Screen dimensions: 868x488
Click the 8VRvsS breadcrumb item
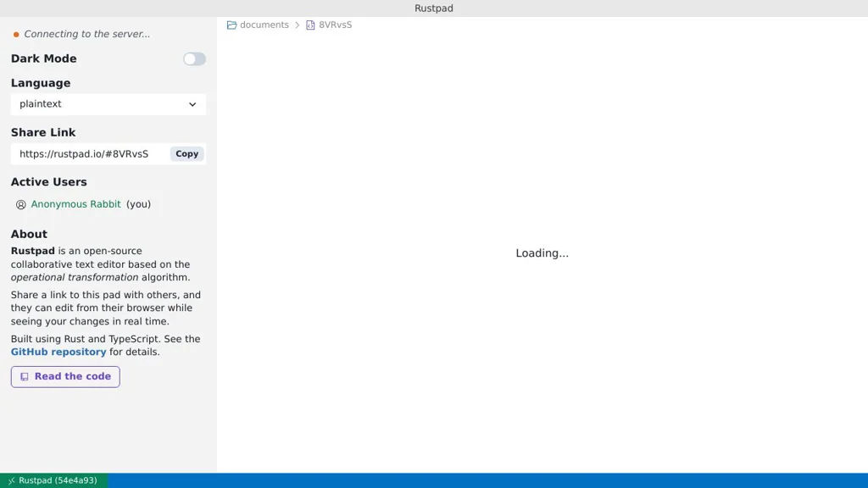[x=336, y=25]
